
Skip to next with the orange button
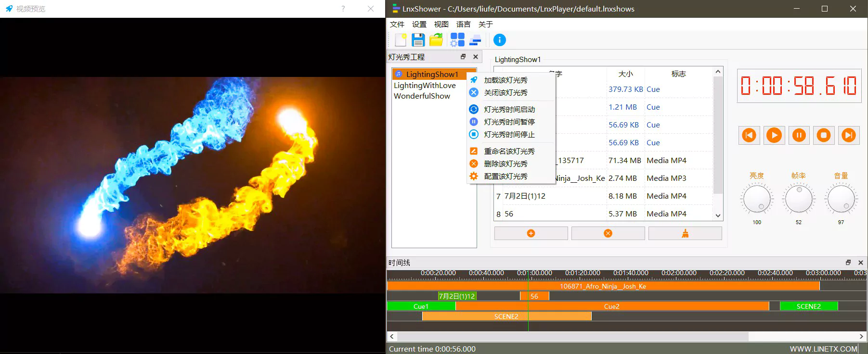(x=849, y=135)
